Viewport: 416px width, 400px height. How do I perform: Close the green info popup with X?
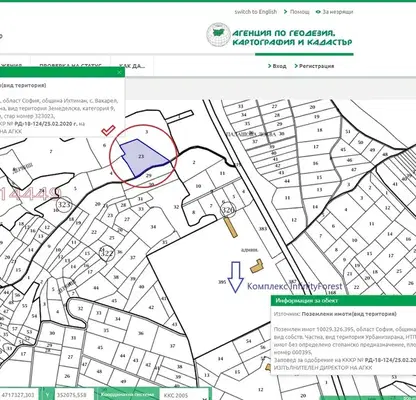(x=120, y=72)
